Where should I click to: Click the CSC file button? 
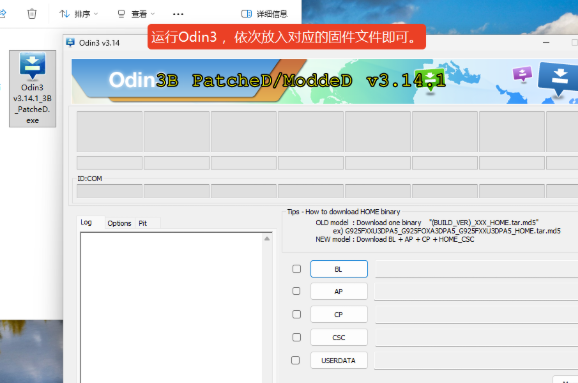click(x=339, y=337)
